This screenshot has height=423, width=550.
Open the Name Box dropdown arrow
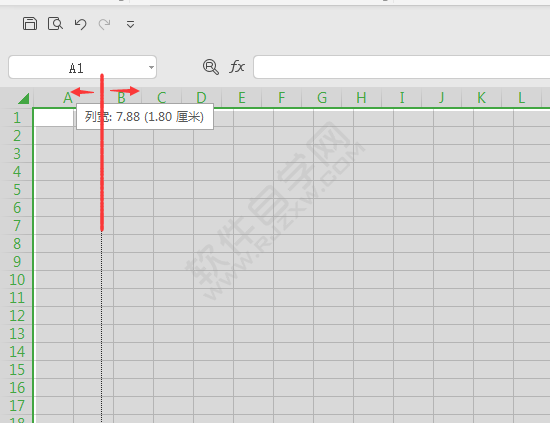151,67
